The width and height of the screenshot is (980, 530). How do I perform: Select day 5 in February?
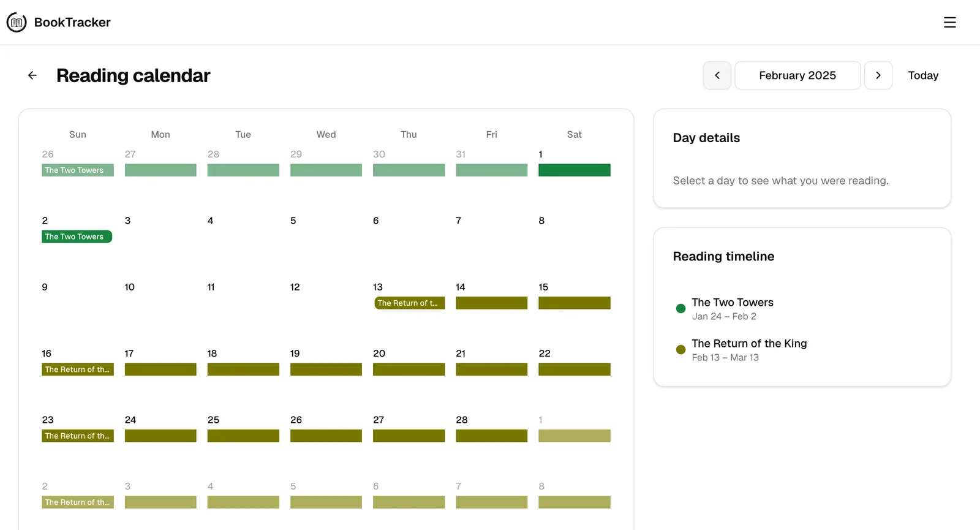293,221
